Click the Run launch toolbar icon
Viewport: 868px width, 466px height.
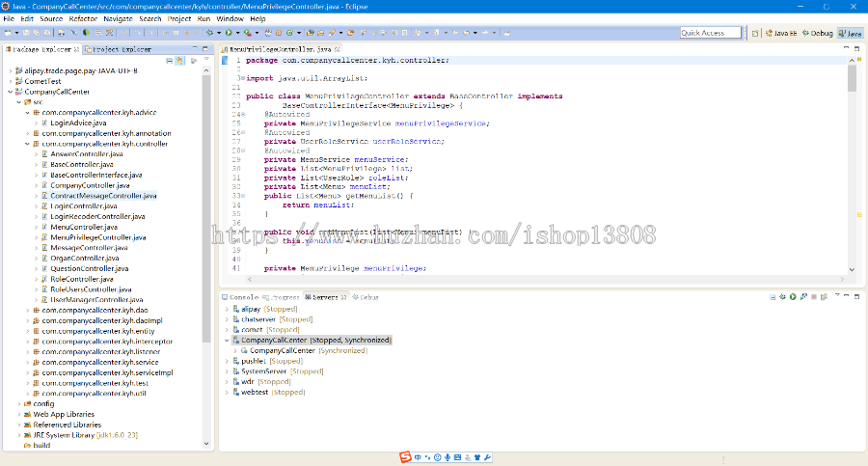[x=227, y=33]
